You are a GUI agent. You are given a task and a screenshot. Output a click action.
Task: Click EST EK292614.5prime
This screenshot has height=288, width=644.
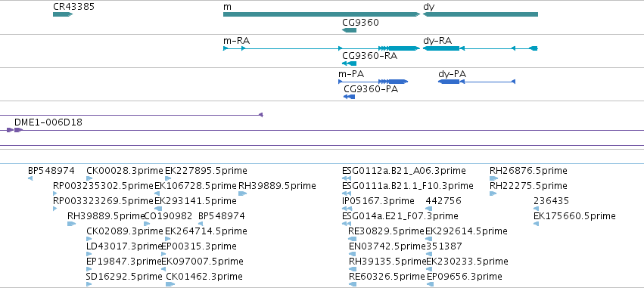click(x=467, y=231)
